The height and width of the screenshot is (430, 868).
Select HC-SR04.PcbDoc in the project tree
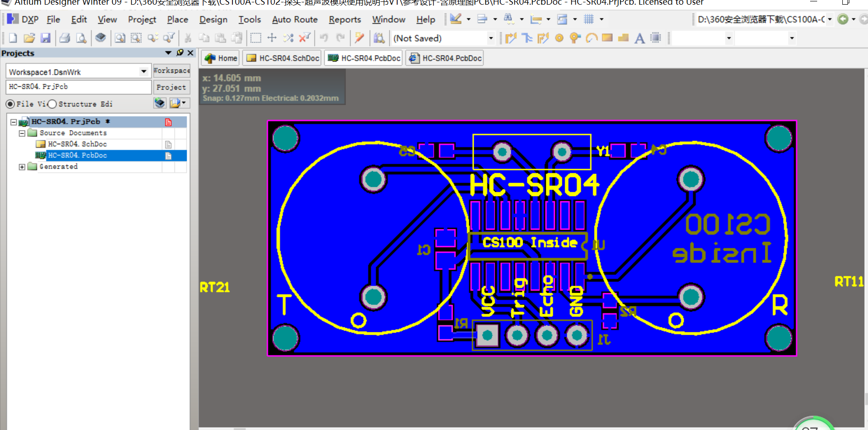77,155
